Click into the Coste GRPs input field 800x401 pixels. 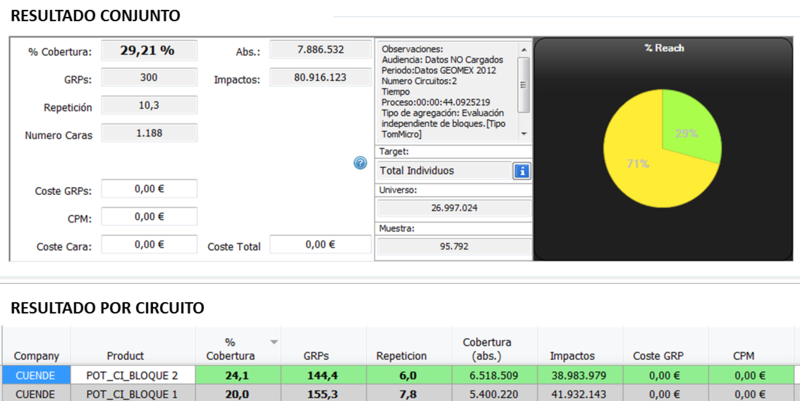click(x=149, y=189)
